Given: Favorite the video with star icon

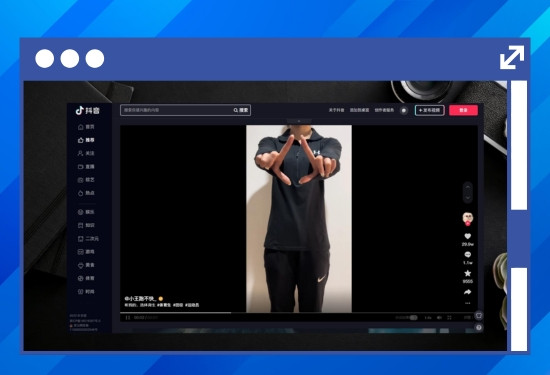Looking at the screenshot, I should coord(468,273).
